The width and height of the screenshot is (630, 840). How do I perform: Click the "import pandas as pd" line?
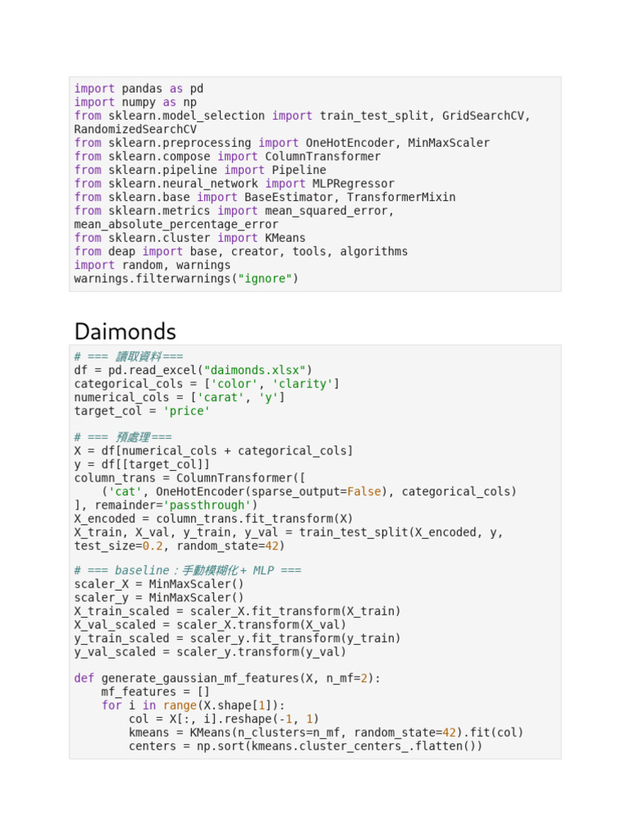[x=139, y=89]
